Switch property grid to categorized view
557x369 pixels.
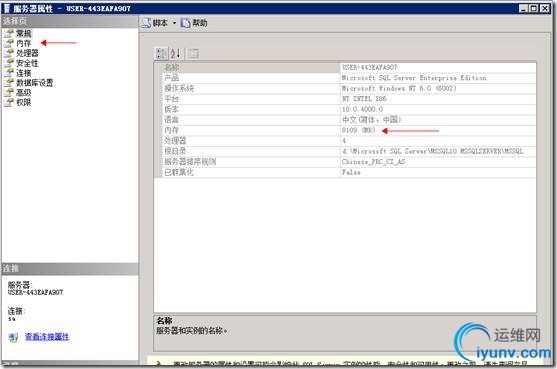(161, 54)
